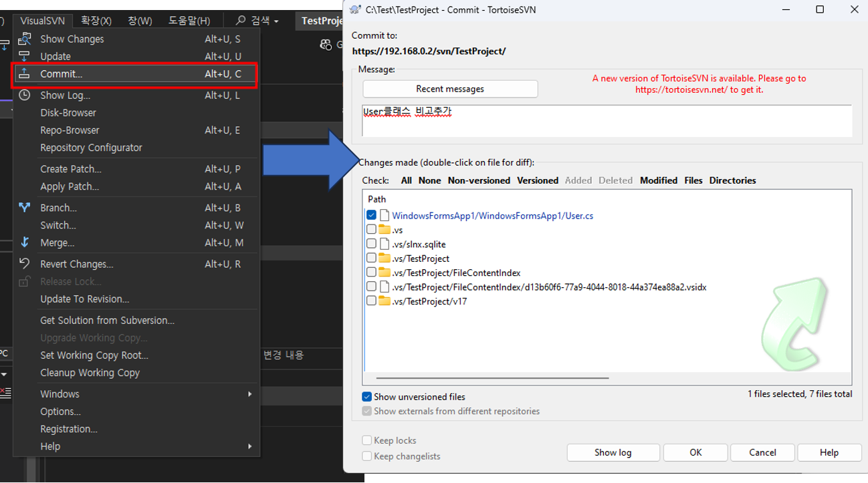Image resolution: width=868 pixels, height=483 pixels.
Task: Click the search magnifier icon in the menu bar
Action: coord(241,21)
